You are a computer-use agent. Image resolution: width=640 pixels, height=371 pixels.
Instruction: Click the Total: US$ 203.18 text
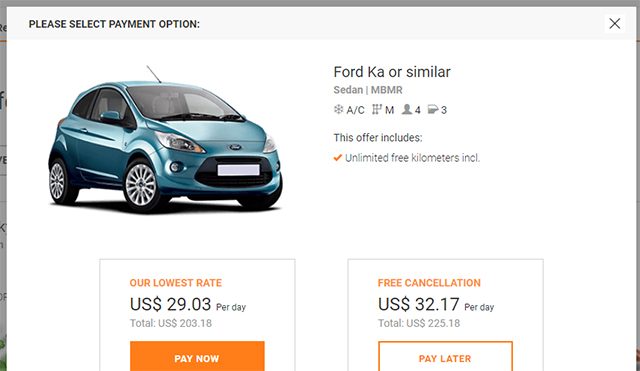pos(171,323)
